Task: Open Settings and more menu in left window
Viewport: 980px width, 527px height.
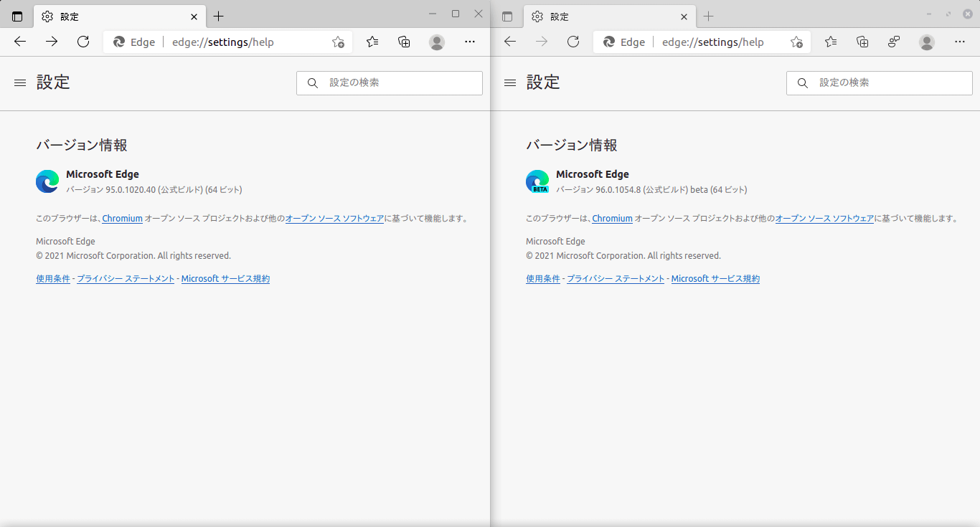Action: (470, 42)
